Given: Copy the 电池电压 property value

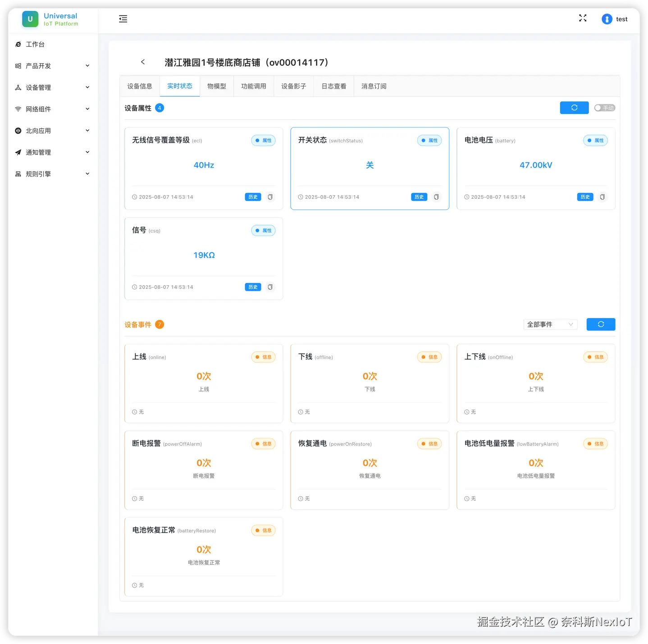Looking at the screenshot, I should pos(602,197).
